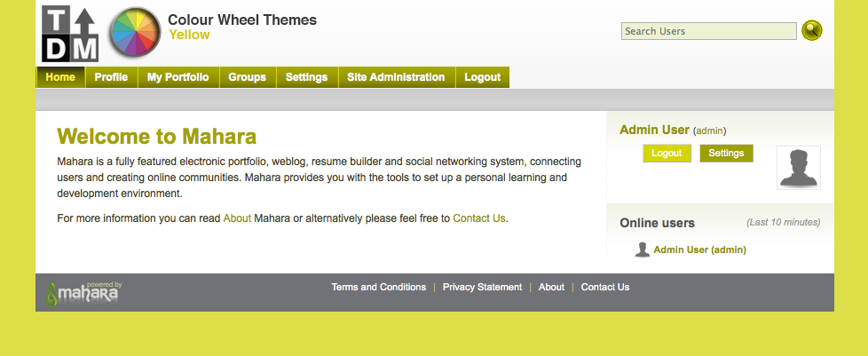Click Logout in the navigation bar
Viewport: 868px width, 356px height.
482,77
